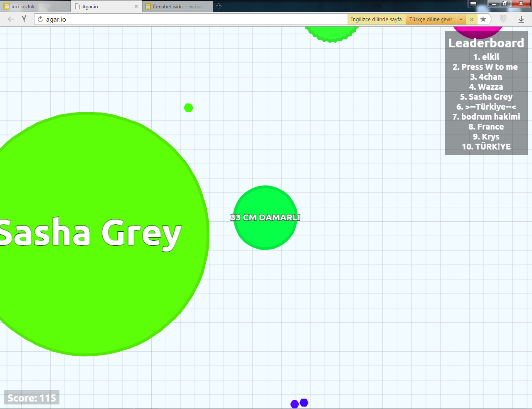The image size is (532, 409).
Task: Click leaderboard entry 4. Wazza
Action: [x=486, y=87]
